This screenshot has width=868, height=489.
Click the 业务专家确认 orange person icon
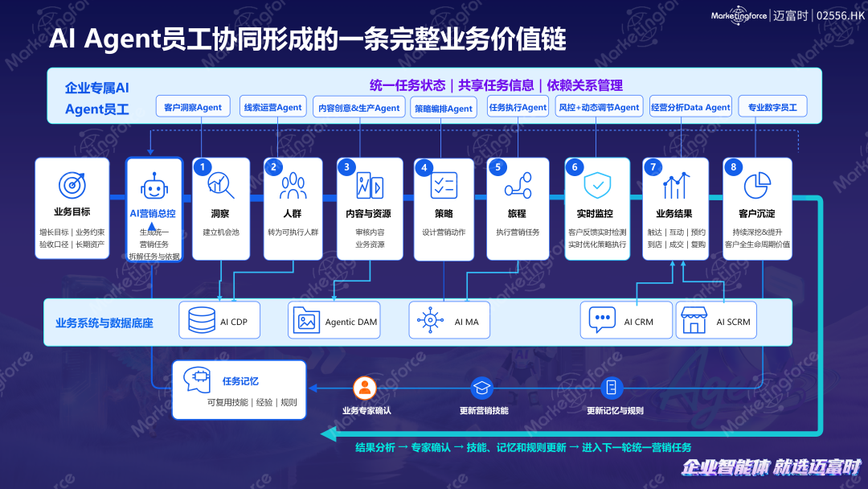[x=365, y=388]
